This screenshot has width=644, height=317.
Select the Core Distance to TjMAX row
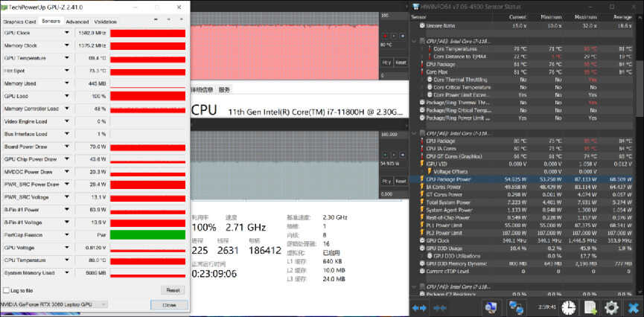[523, 57]
